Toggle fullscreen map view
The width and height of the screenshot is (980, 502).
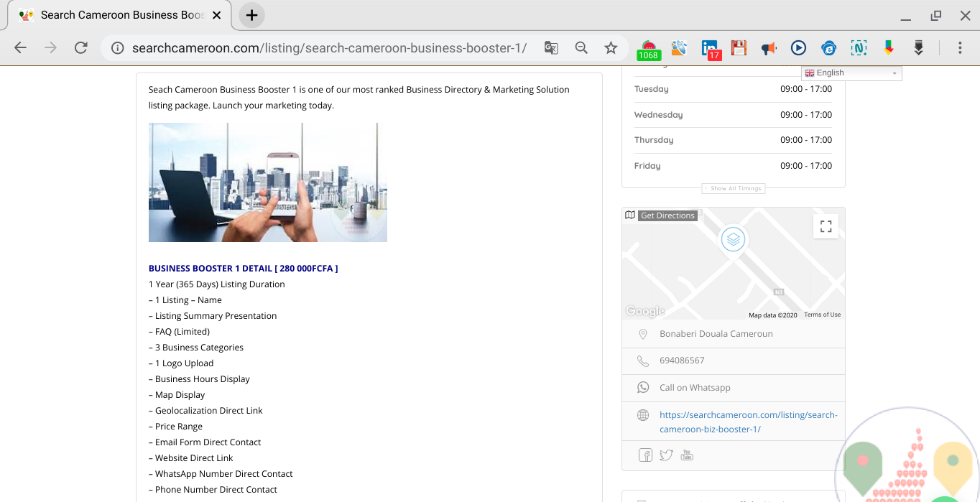pyautogui.click(x=826, y=226)
